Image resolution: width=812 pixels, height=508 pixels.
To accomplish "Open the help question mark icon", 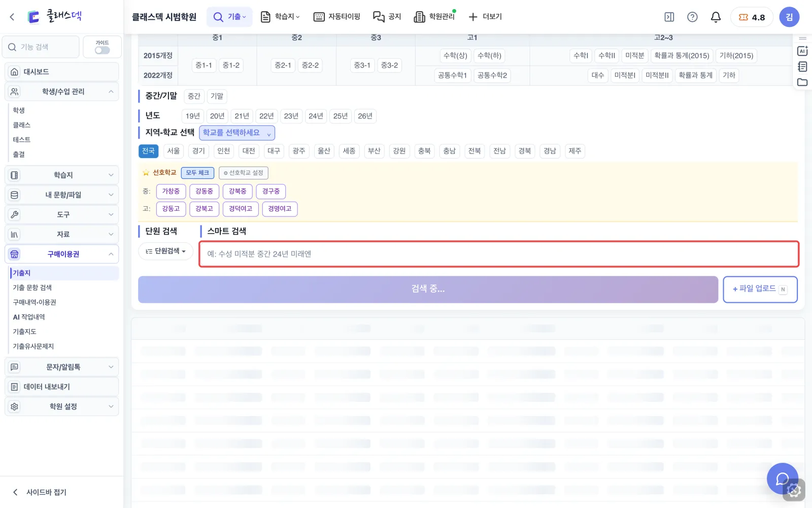I will (692, 17).
